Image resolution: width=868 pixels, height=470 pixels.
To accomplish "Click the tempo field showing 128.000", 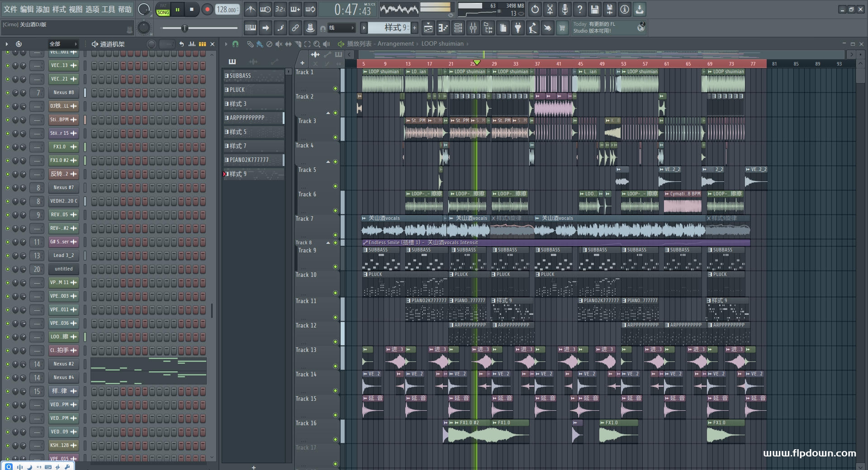I will pos(227,9).
